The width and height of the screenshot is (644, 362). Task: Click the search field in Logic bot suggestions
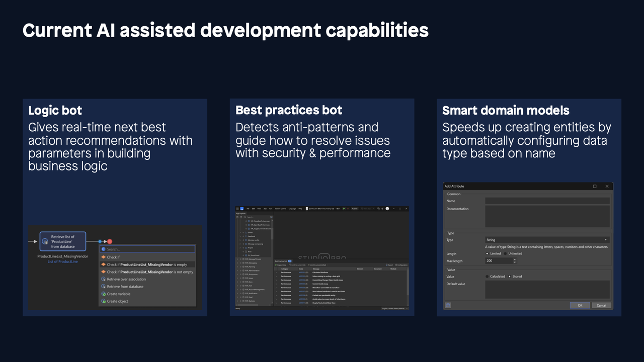(x=147, y=249)
